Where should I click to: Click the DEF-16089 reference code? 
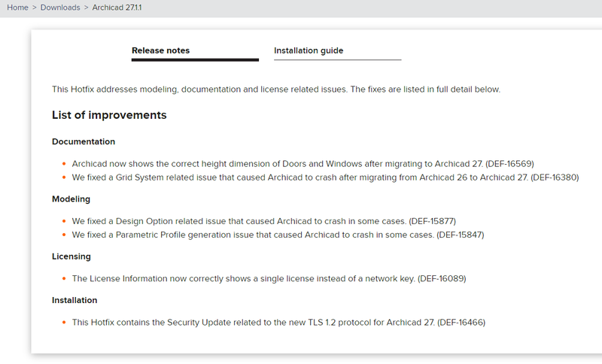(442, 278)
